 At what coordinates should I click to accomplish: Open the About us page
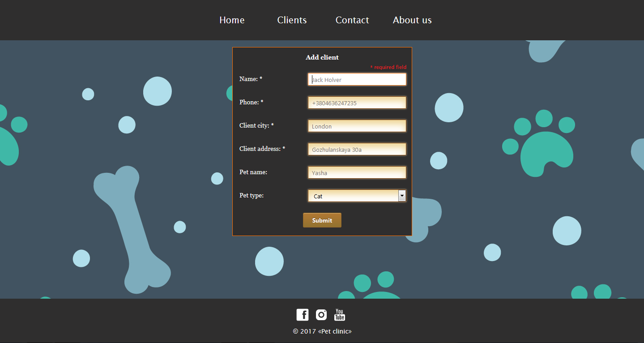point(412,20)
